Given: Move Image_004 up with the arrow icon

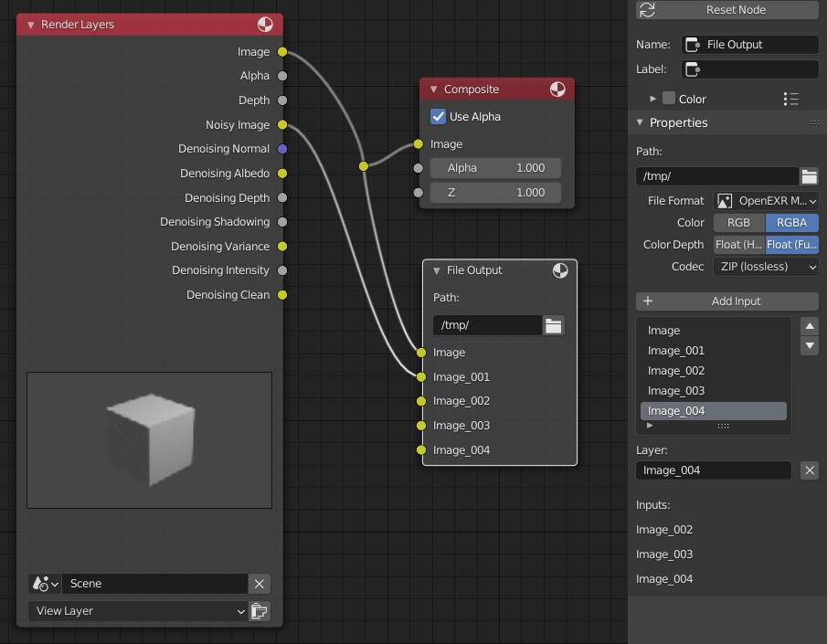Looking at the screenshot, I should (809, 325).
